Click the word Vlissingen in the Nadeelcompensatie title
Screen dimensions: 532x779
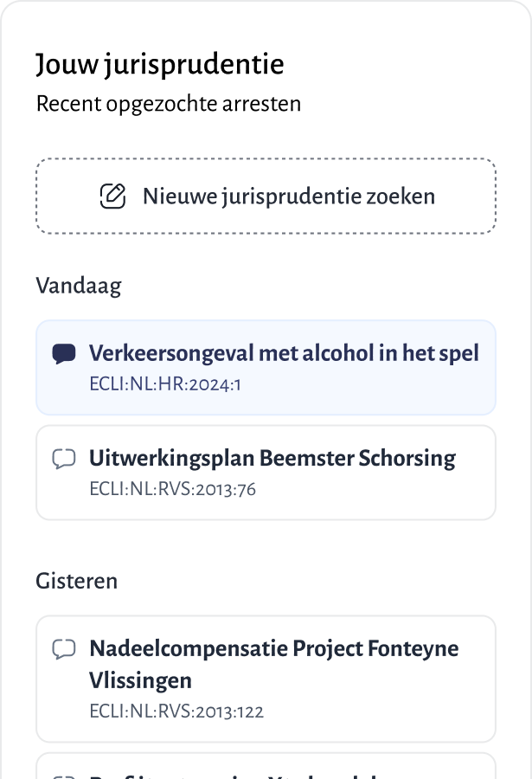point(140,679)
